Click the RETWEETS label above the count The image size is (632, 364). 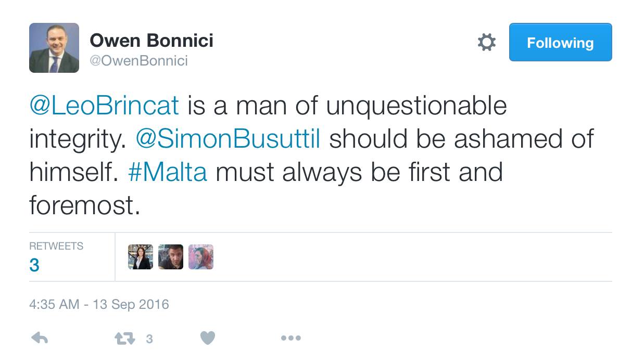56,246
